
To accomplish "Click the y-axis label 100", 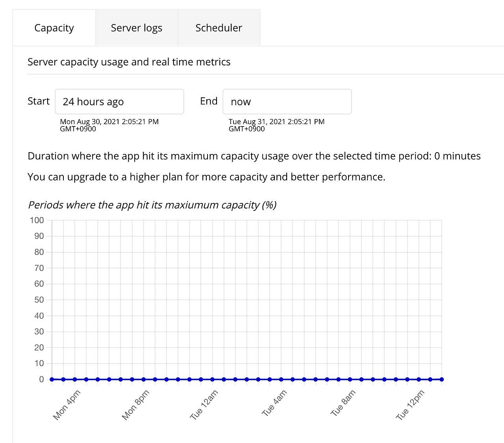I will 37,220.
